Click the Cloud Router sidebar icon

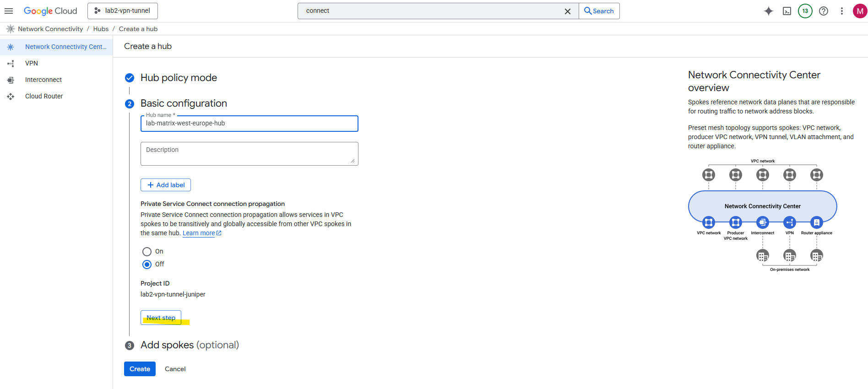[x=11, y=96]
